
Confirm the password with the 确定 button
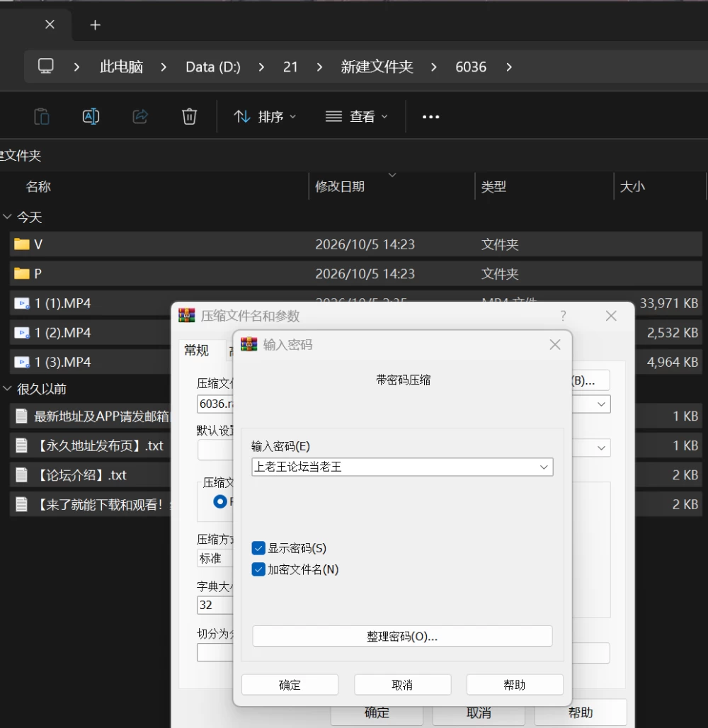(x=290, y=685)
